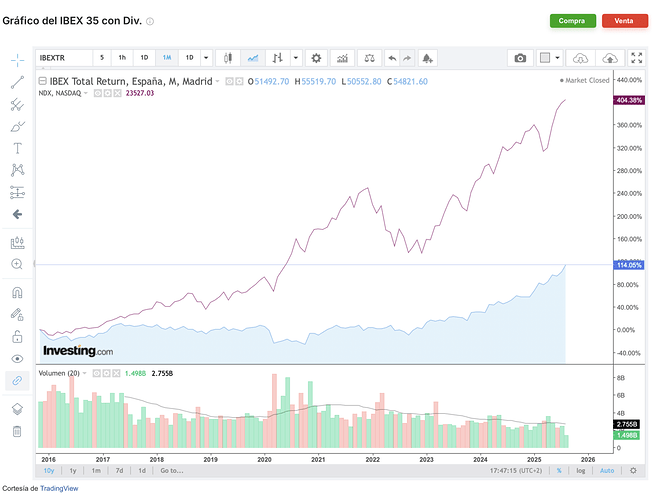The width and height of the screenshot is (652, 500).
Task: Open the magnet mode tool
Action: 17,293
